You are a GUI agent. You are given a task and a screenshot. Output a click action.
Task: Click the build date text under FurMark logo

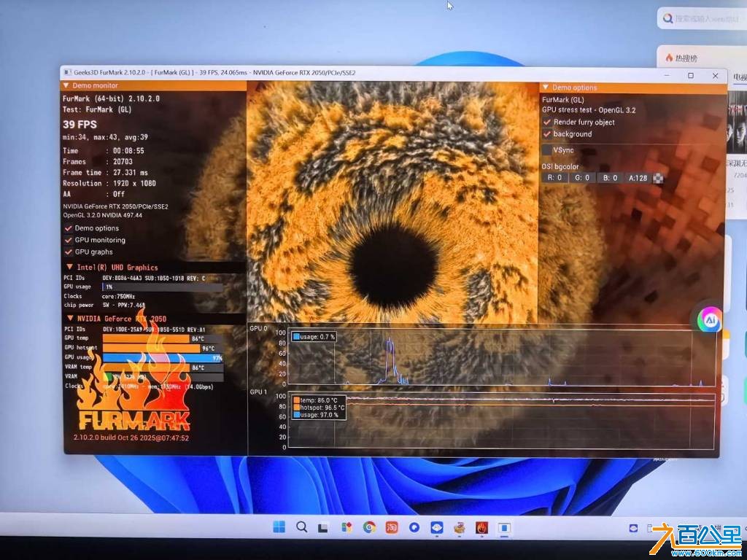(x=131, y=437)
